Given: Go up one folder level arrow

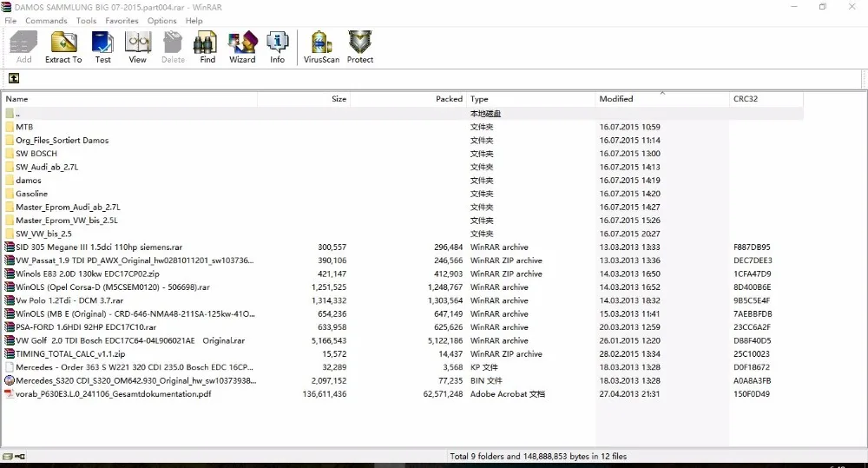Looking at the screenshot, I should pyautogui.click(x=14, y=78).
